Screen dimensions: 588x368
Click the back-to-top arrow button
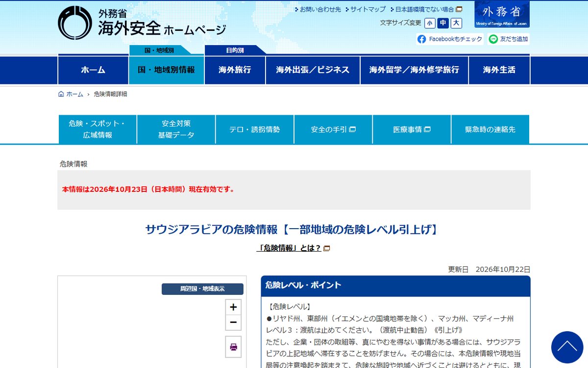pyautogui.click(x=567, y=347)
